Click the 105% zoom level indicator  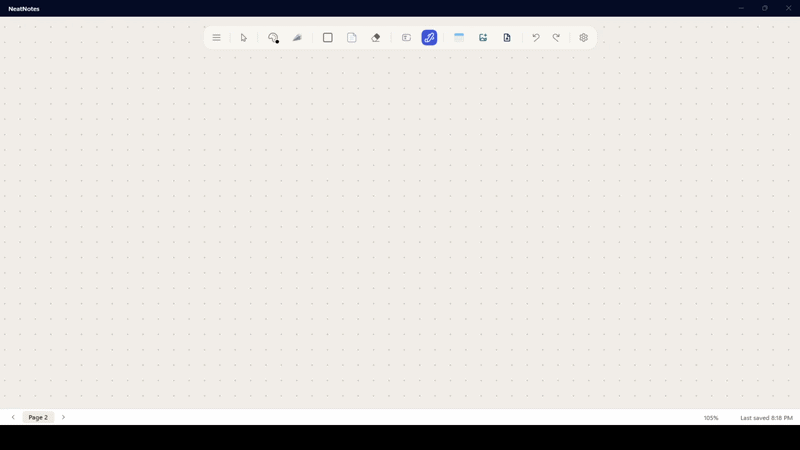coord(711,418)
